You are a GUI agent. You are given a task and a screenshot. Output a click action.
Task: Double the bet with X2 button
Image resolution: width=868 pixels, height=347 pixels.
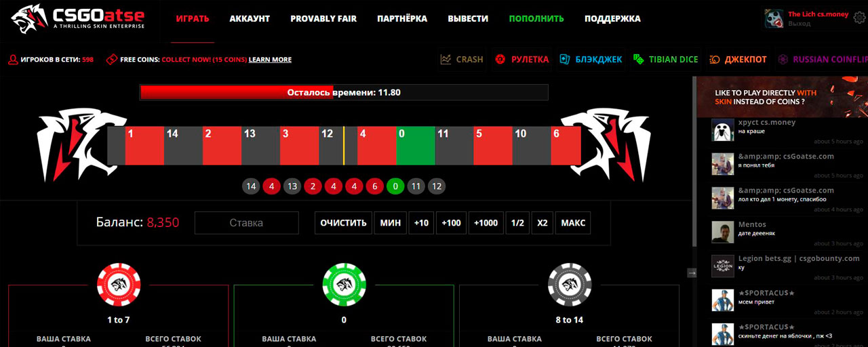(542, 223)
